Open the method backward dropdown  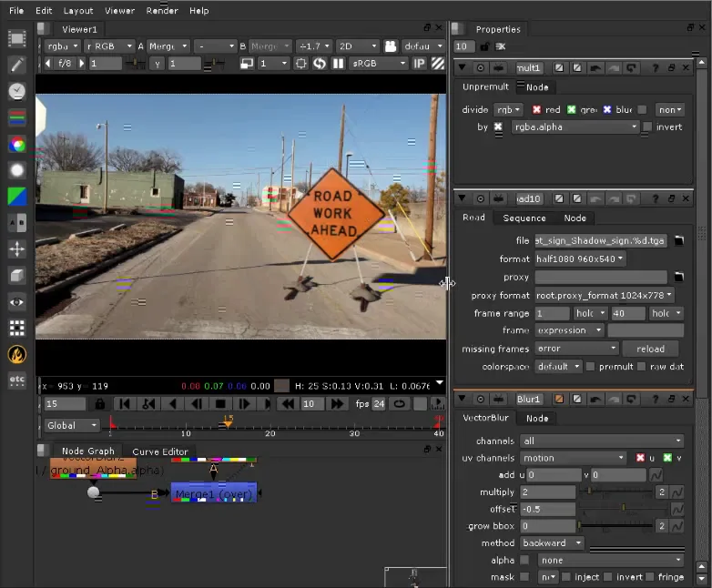pyautogui.click(x=552, y=542)
